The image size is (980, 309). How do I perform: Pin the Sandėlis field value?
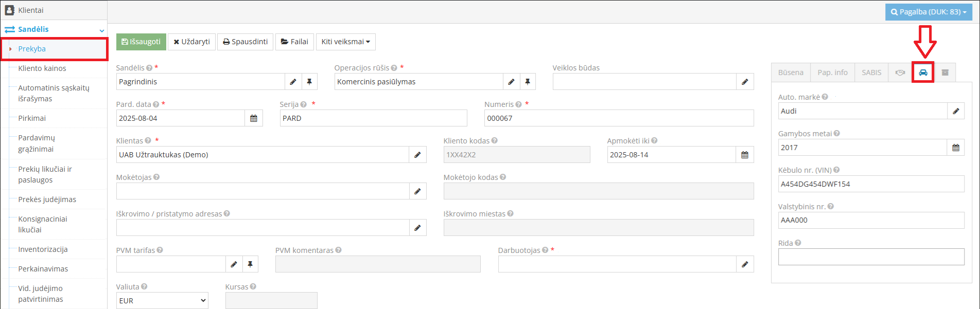(x=309, y=82)
